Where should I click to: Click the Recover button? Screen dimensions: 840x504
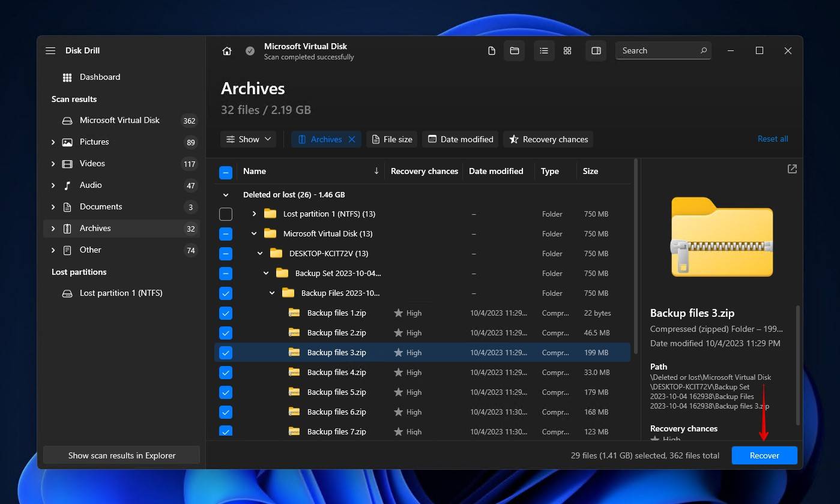point(764,455)
